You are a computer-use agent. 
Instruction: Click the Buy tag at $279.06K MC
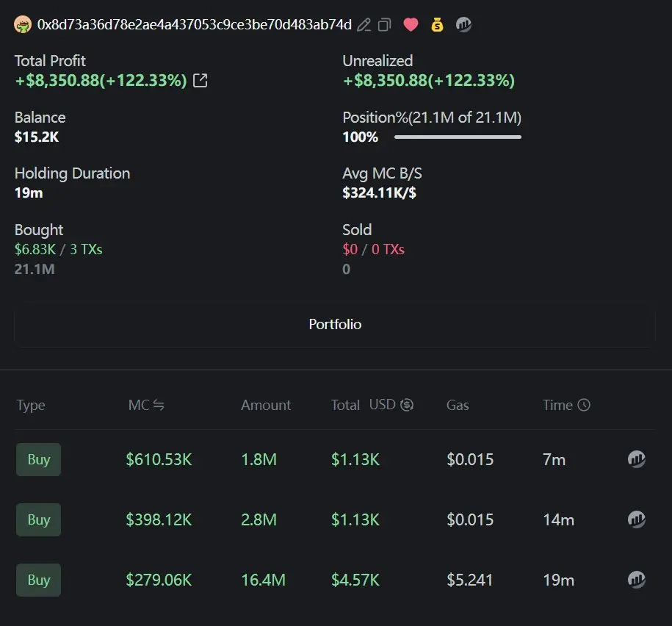tap(39, 580)
